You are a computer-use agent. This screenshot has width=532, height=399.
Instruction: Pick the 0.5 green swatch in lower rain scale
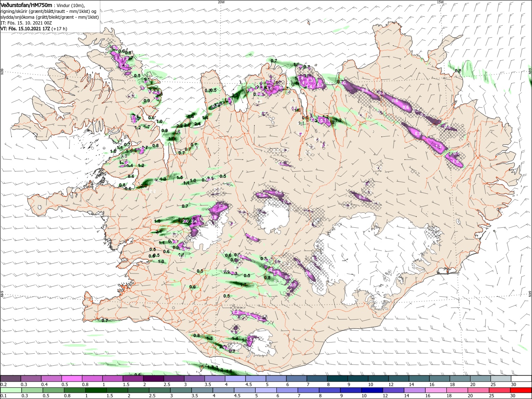54,390
